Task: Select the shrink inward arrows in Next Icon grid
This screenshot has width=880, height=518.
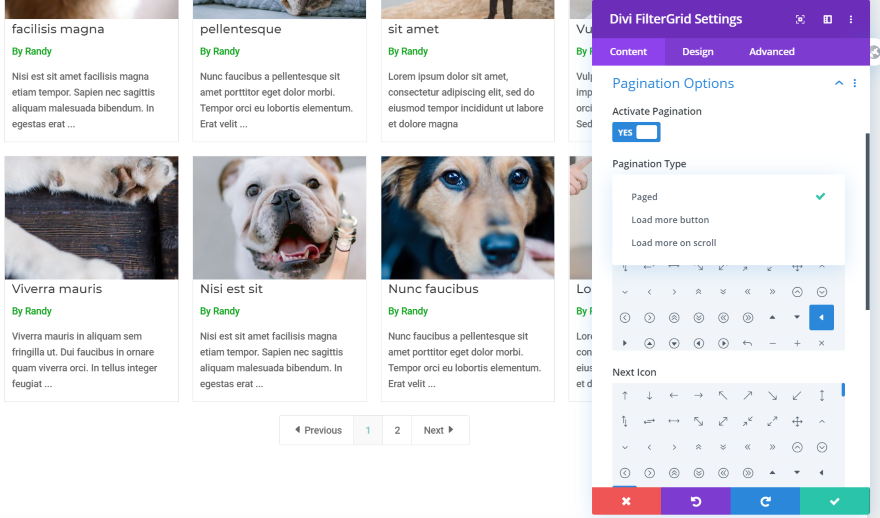Action: [748, 421]
